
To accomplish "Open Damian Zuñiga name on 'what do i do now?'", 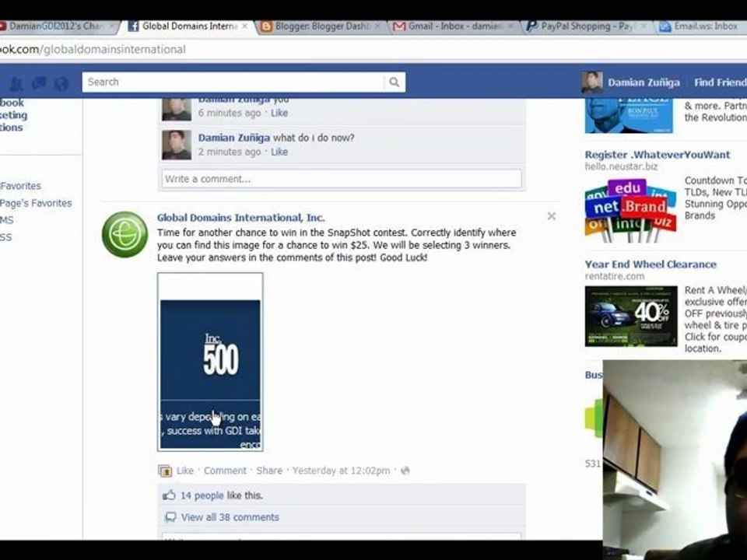I will coord(234,138).
